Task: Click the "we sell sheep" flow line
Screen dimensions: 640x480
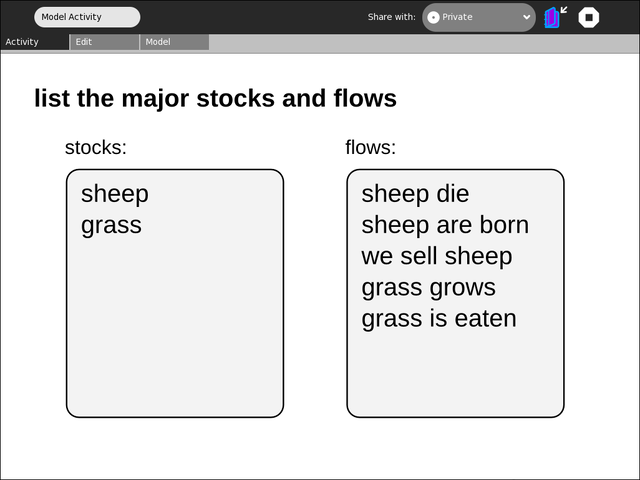Action: [437, 256]
